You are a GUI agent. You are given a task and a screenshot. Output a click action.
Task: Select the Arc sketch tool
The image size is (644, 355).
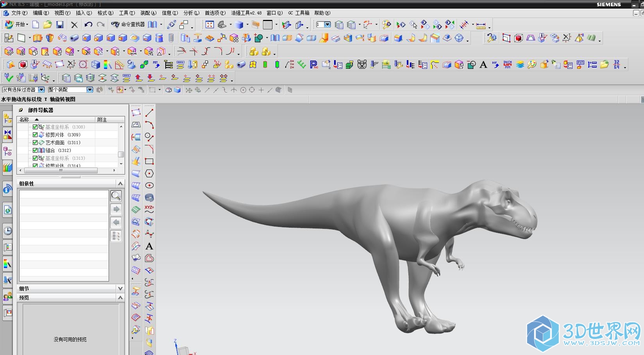[x=149, y=125]
